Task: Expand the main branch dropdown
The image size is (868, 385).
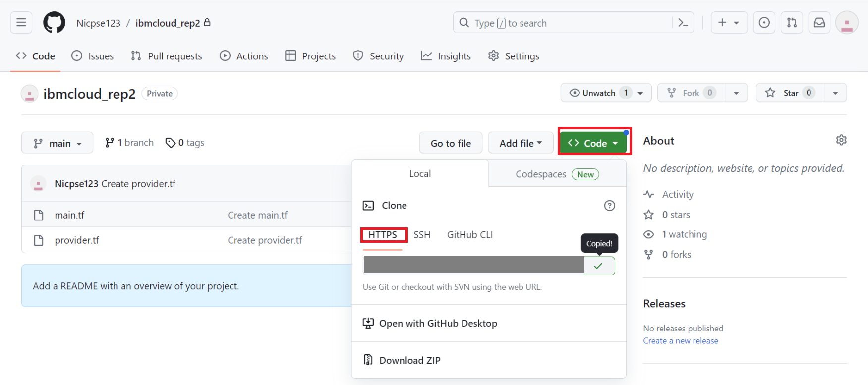Action: pyautogui.click(x=57, y=143)
